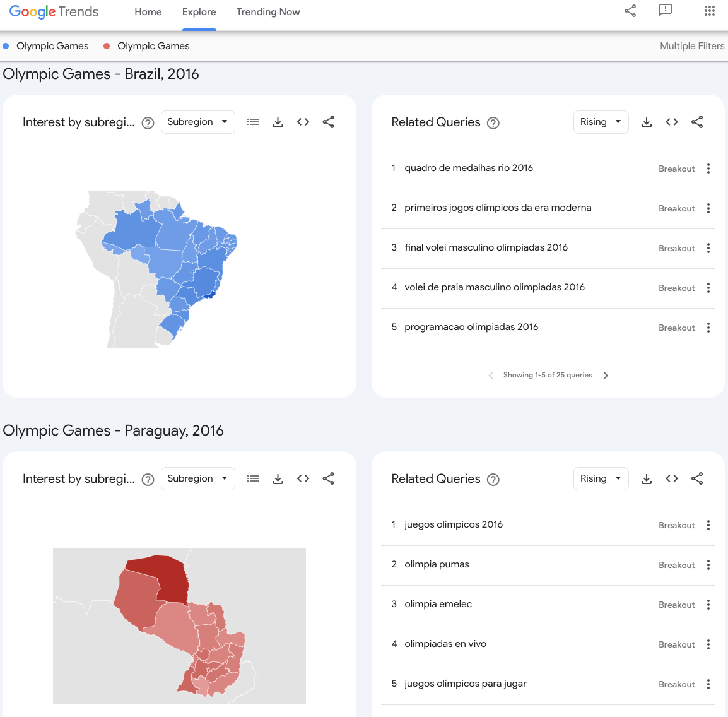Switch Paraguay subregion to list view
Screen dimensions: 728x717
(x=253, y=479)
